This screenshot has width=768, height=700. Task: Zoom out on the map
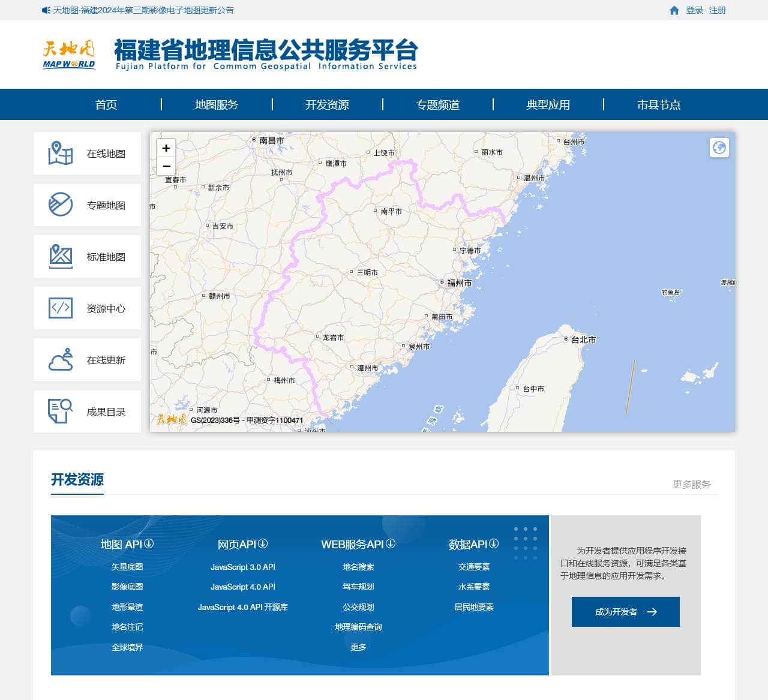166,166
